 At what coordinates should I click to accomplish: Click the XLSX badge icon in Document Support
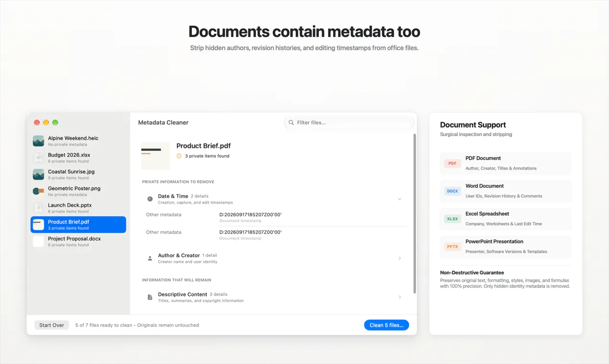pos(452,219)
